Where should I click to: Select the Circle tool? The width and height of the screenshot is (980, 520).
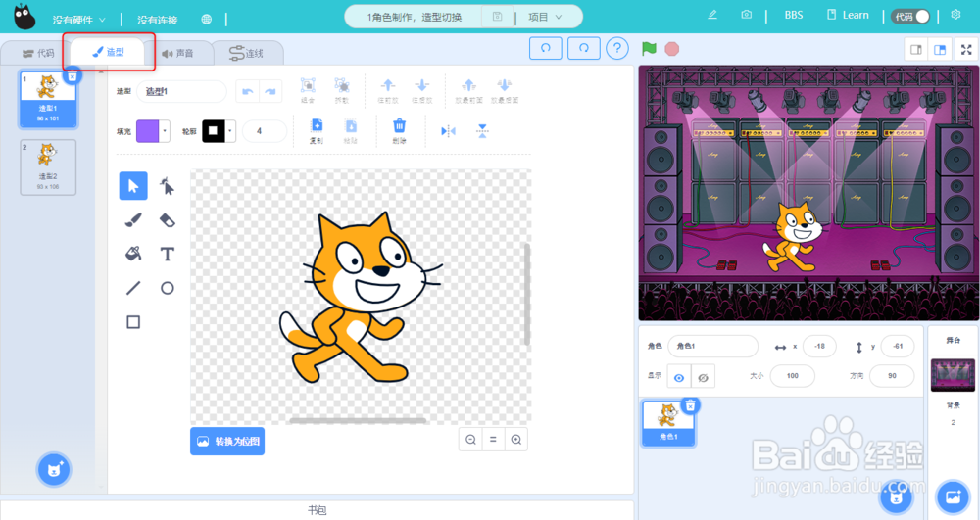click(167, 288)
